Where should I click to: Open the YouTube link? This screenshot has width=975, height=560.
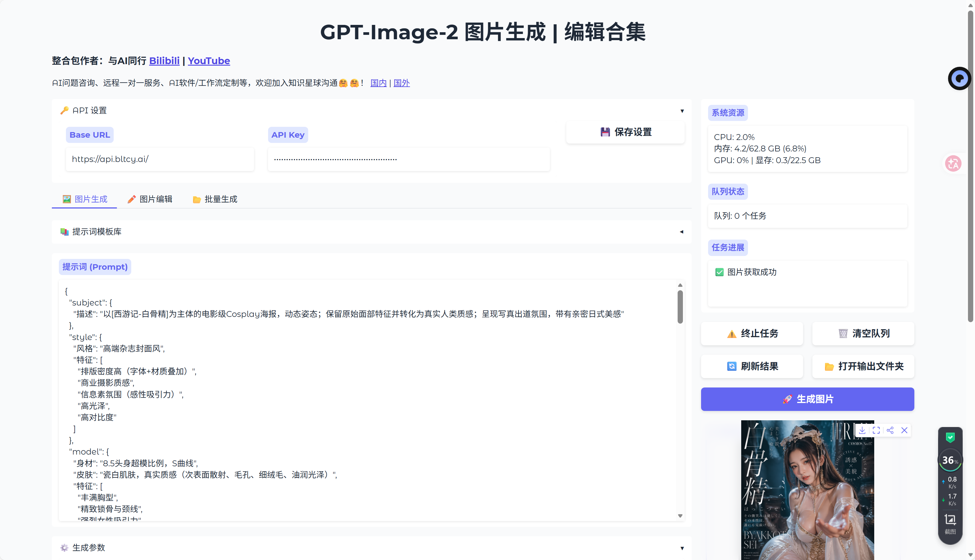pos(209,61)
